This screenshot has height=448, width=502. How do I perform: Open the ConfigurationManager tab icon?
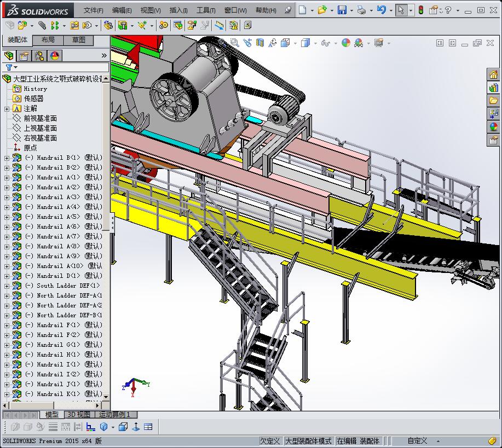(39, 55)
